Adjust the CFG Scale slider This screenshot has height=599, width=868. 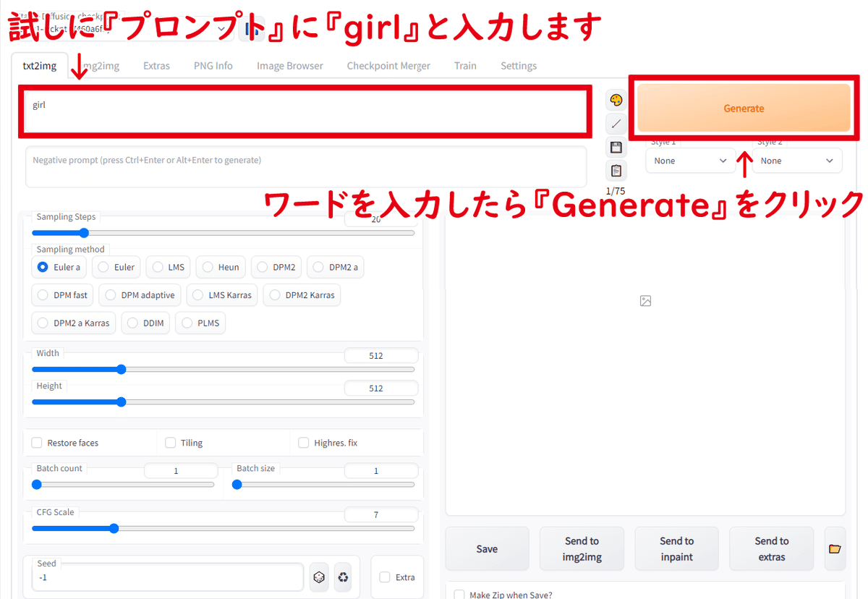(224, 528)
